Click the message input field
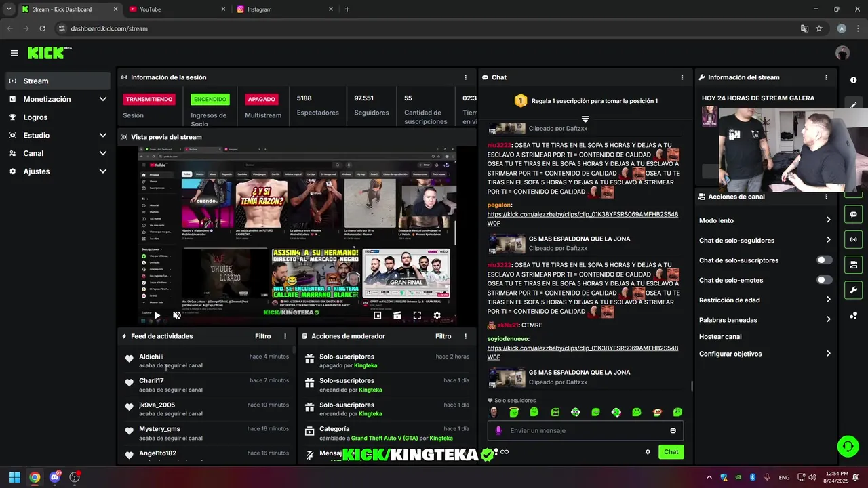 pyautogui.click(x=585, y=430)
